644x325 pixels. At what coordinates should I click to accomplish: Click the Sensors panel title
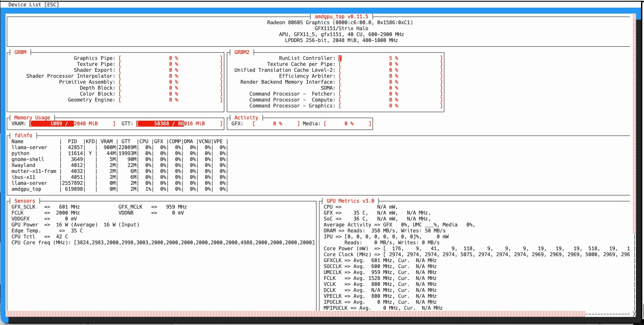(x=25, y=201)
